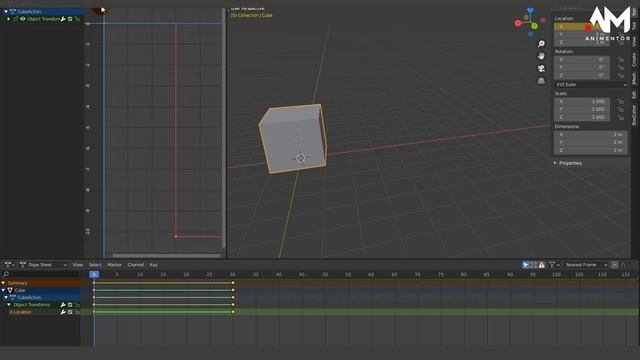
Task: Toggle lock icon for Scale X
Action: point(621,102)
